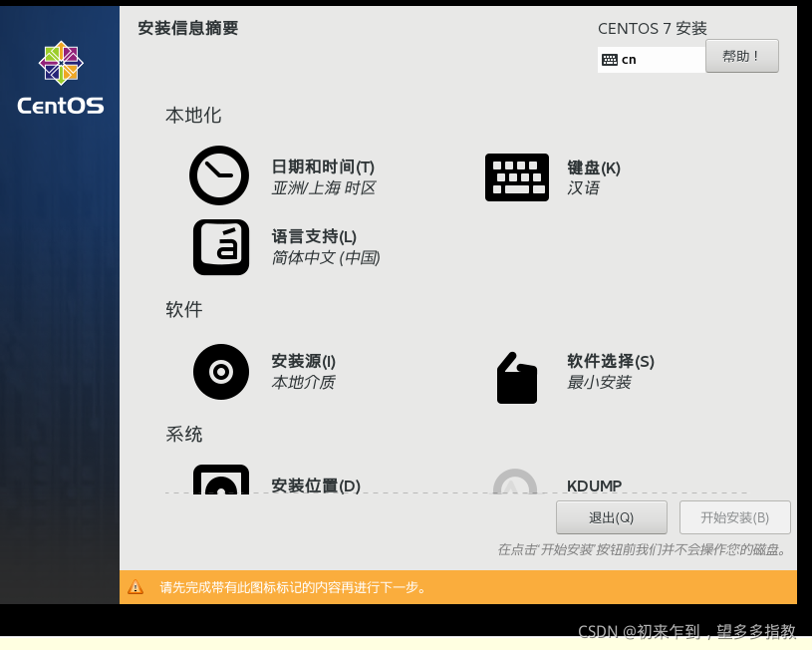The image size is (812, 650).
Task: Open the language support icon
Action: tap(221, 247)
